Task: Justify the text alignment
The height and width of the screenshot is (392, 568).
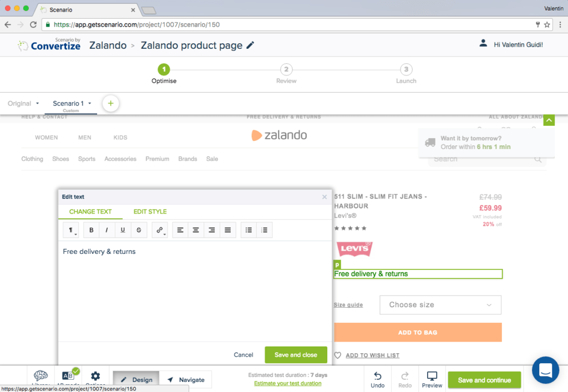Action: point(228,230)
